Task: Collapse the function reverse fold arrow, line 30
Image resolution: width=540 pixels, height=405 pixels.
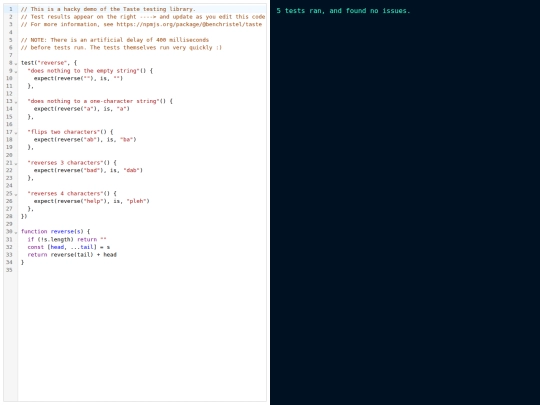Action: [16, 232]
